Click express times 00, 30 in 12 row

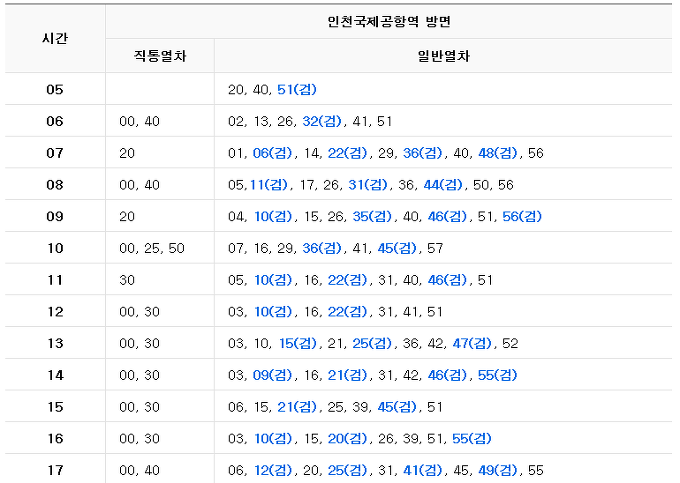139,312
